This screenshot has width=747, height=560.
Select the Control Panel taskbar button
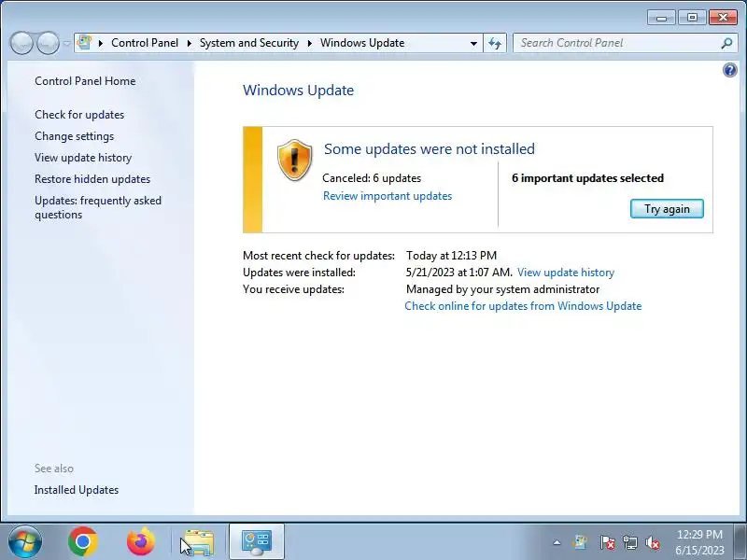point(257,542)
